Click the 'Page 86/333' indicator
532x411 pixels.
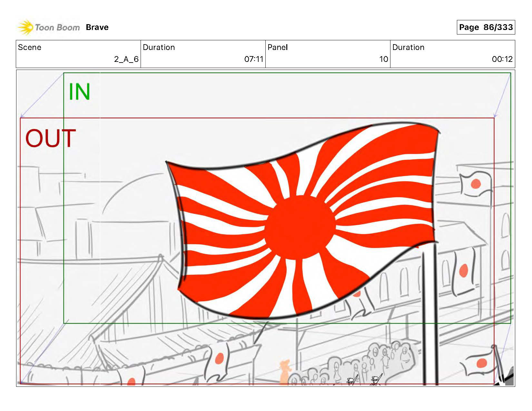click(x=486, y=27)
